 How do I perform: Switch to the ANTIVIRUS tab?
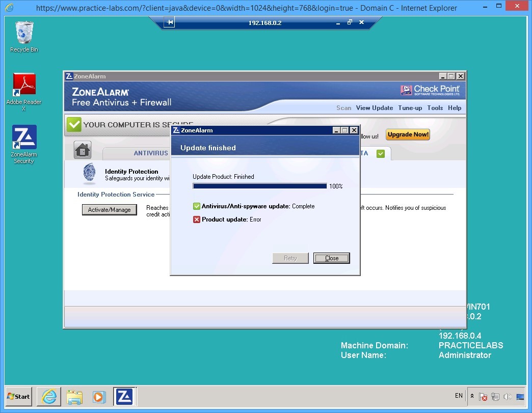151,153
